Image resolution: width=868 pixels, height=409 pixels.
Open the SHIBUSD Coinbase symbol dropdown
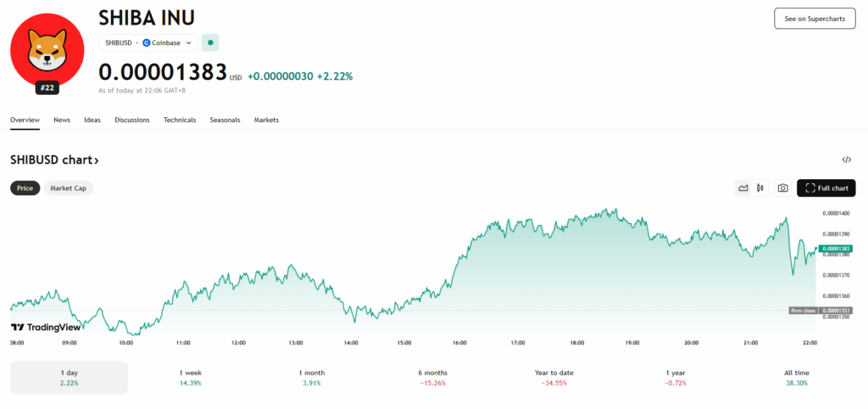point(148,42)
